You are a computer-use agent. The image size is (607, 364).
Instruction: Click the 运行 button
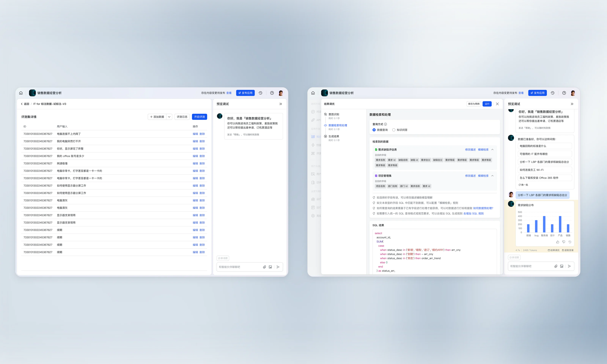(487, 104)
